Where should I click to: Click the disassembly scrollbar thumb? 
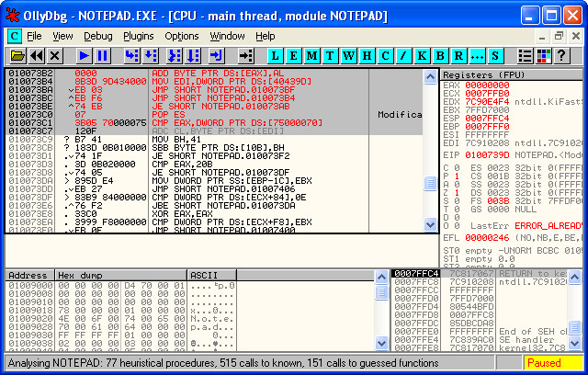pos(430,184)
